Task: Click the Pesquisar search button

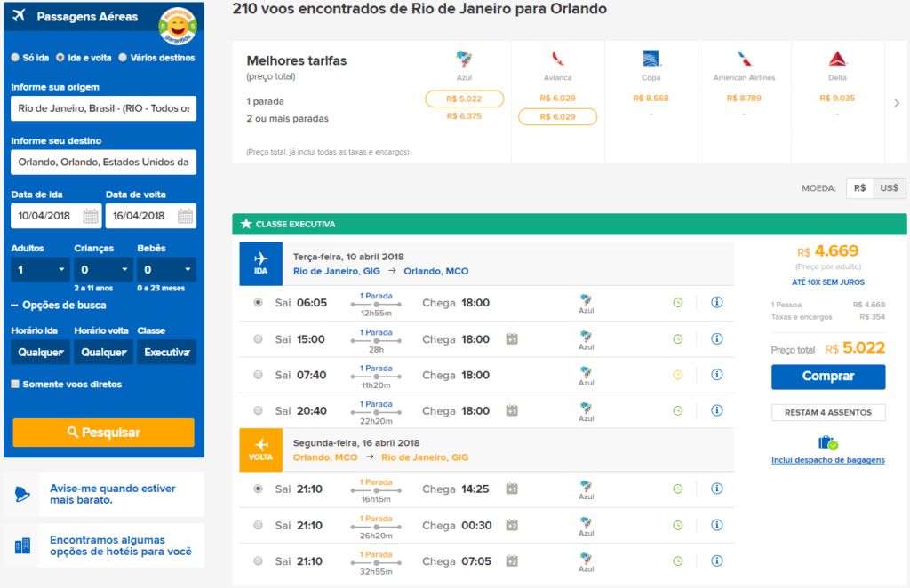Action: [103, 433]
